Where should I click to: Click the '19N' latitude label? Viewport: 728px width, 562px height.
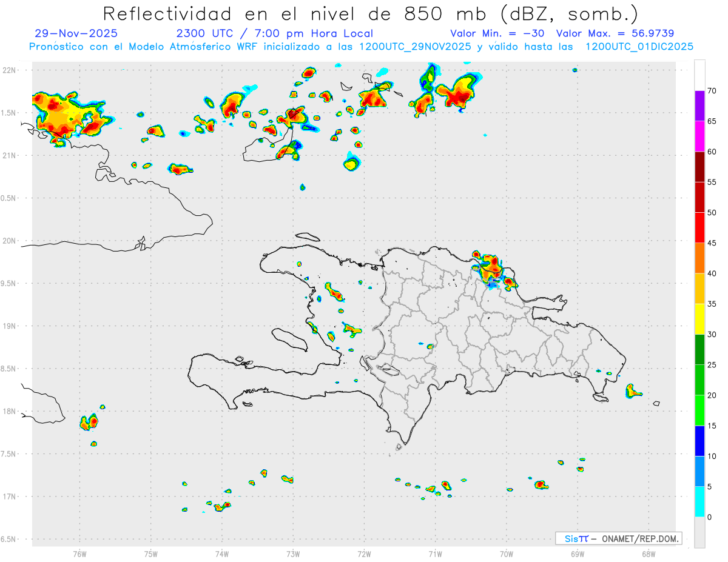pos(10,326)
